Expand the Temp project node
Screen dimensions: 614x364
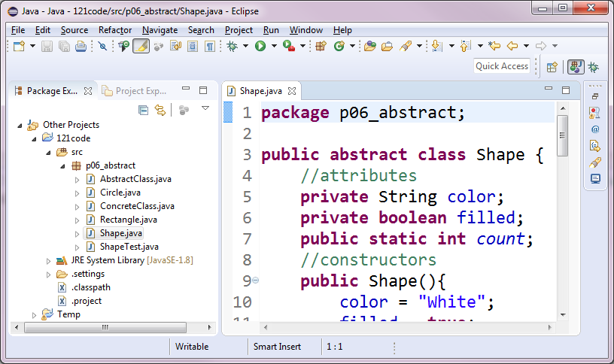point(34,315)
